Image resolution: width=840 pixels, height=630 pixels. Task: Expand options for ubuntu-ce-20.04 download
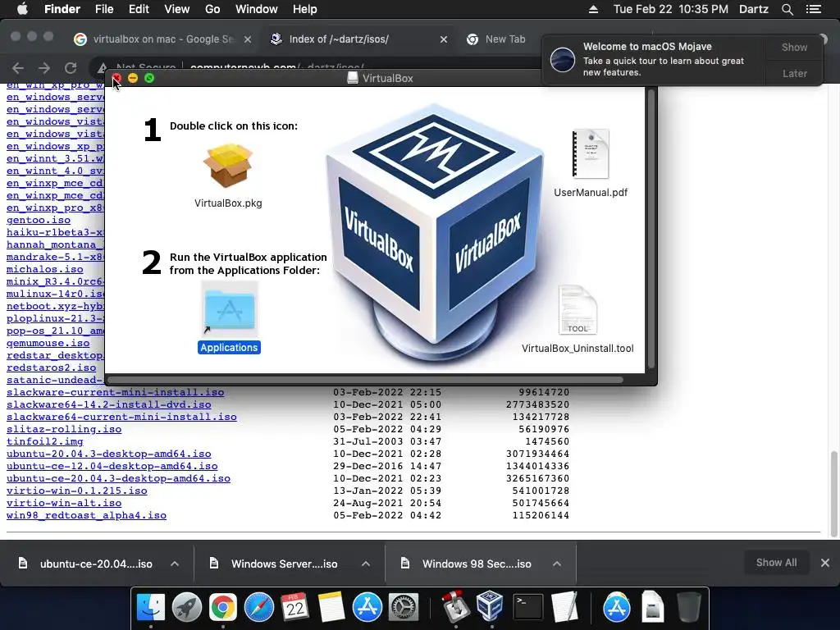click(x=175, y=564)
